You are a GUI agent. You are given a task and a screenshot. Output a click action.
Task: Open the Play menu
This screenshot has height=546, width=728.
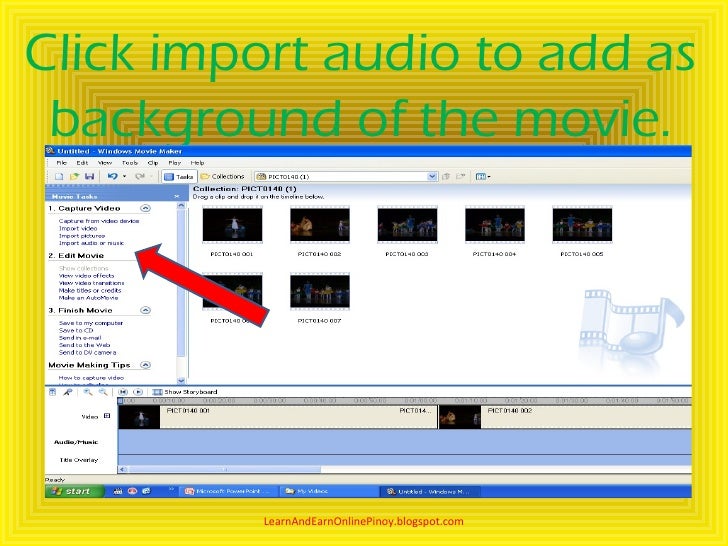175,163
